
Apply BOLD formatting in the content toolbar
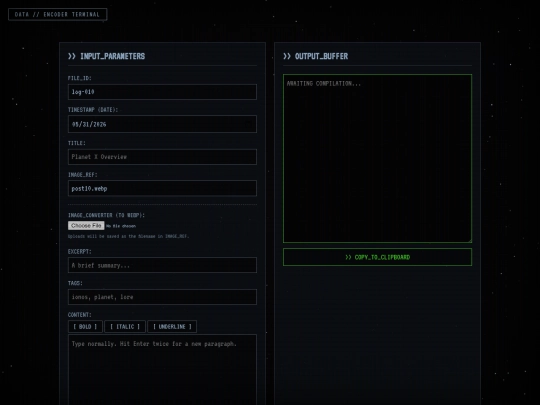(85, 326)
